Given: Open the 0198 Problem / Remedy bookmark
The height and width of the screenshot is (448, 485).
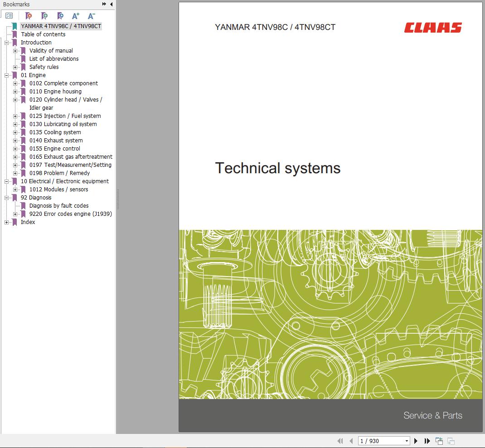Looking at the screenshot, I should pos(59,173).
